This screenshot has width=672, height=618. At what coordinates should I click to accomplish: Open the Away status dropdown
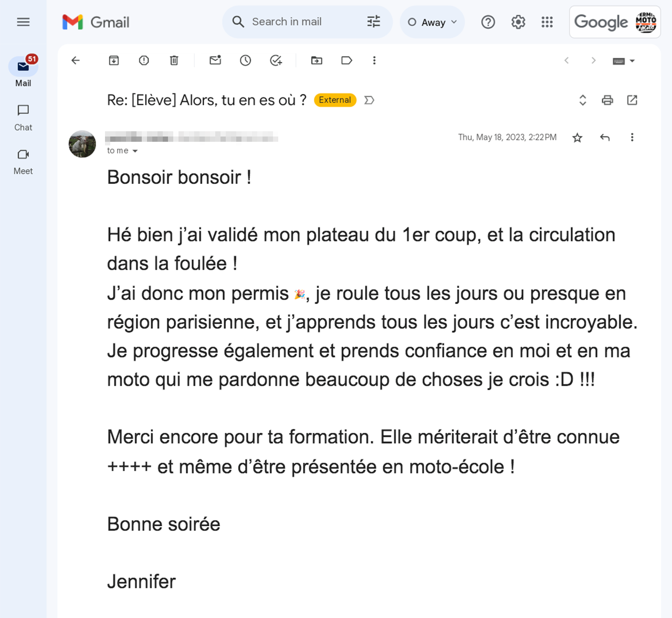click(433, 22)
